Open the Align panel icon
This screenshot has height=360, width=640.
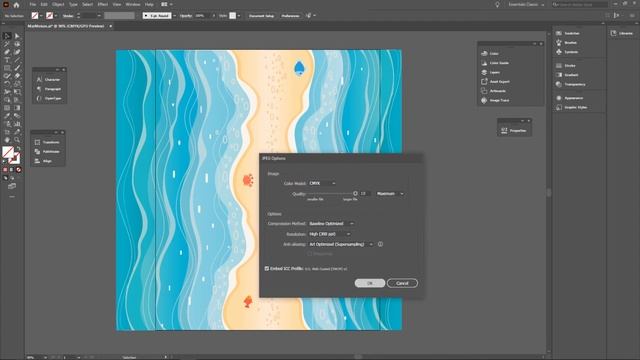[38, 161]
